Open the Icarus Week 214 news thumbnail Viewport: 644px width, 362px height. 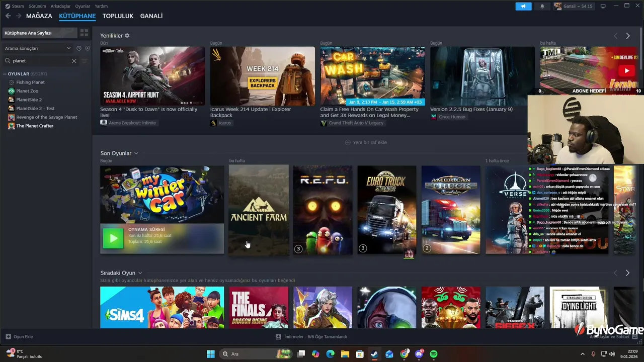click(x=263, y=76)
